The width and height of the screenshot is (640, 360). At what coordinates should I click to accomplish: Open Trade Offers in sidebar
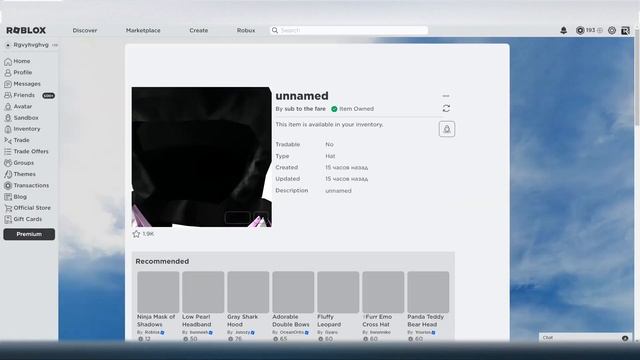[x=26, y=151]
